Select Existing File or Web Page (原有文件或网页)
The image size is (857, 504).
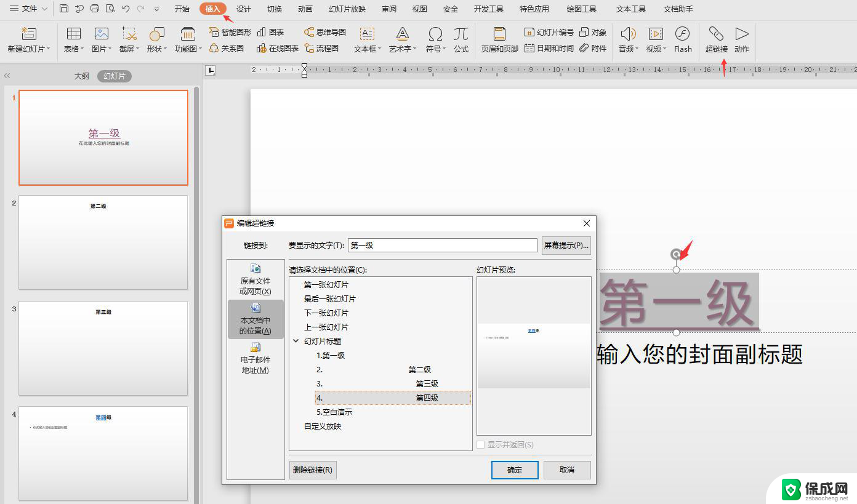[x=255, y=279]
